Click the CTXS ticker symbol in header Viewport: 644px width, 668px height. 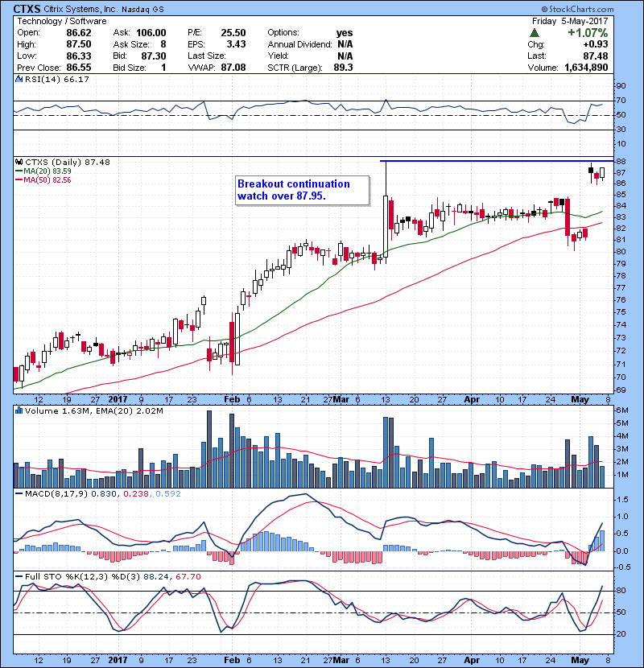(27, 9)
